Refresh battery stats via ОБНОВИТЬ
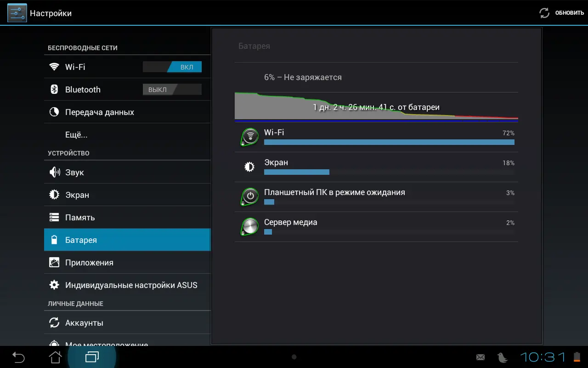588x368 pixels. point(569,13)
